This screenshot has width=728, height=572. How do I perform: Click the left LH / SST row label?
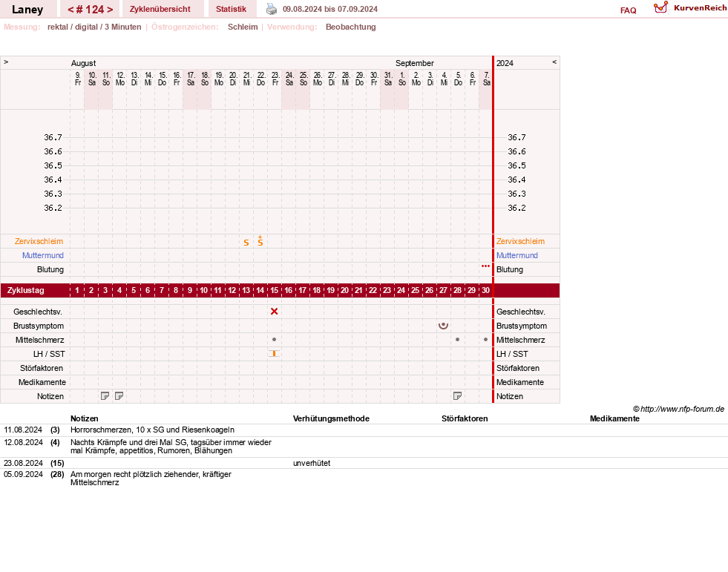[x=49, y=354]
